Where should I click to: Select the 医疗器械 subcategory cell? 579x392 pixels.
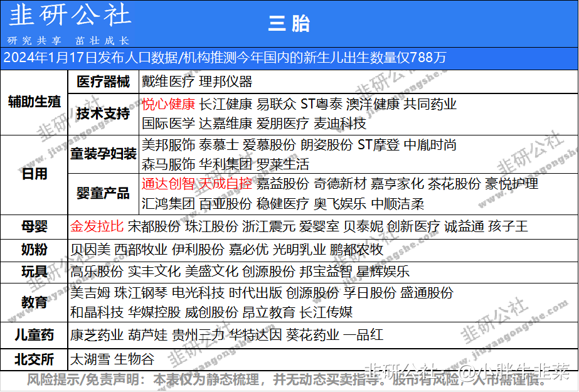(103, 82)
